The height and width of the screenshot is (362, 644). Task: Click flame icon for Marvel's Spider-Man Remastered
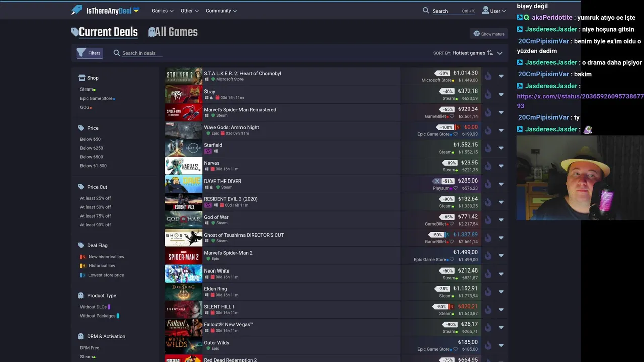pyautogui.click(x=488, y=112)
